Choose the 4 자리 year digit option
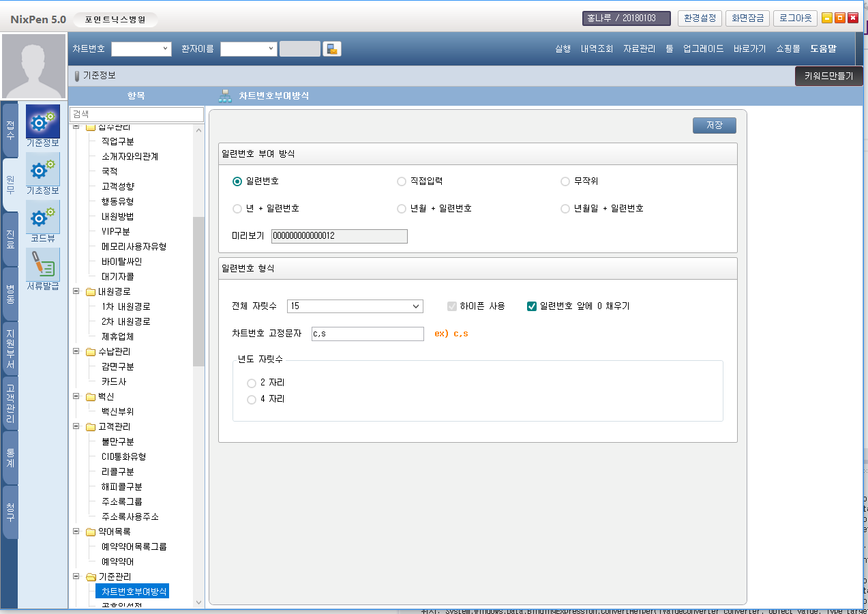This screenshot has width=868, height=614. (x=252, y=400)
